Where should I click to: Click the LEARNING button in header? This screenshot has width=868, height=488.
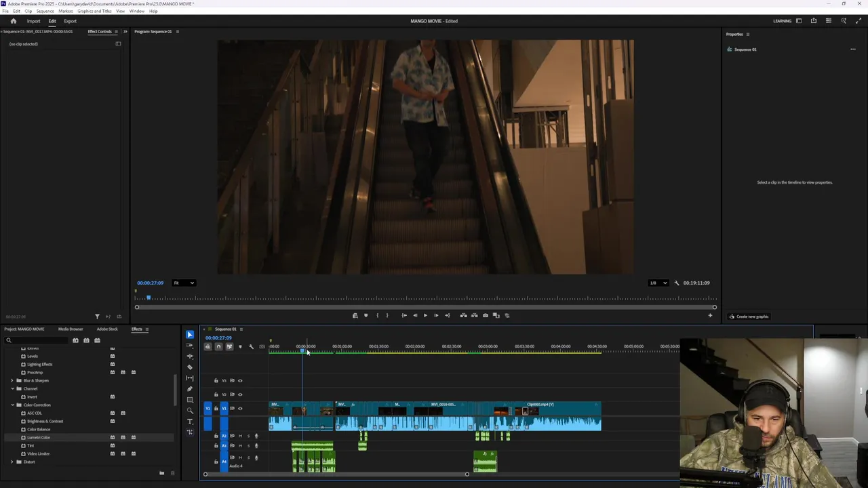(x=782, y=21)
